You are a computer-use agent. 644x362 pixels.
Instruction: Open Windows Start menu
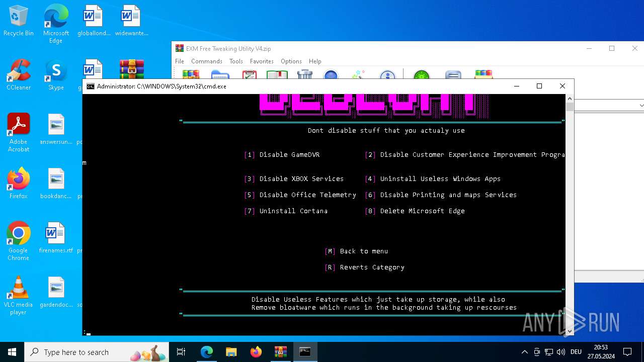point(12,352)
